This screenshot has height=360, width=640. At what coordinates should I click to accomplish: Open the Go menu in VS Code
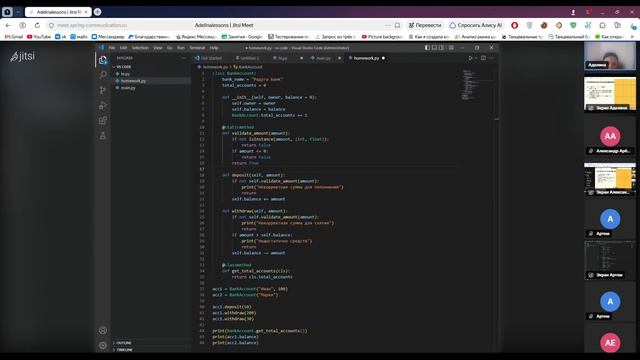click(169, 48)
